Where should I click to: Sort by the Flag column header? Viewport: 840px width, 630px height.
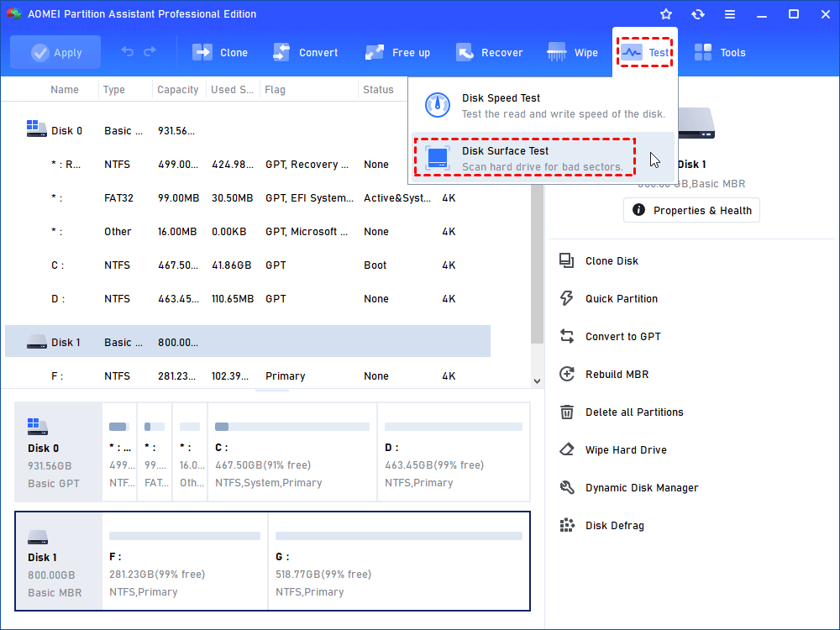coord(275,90)
